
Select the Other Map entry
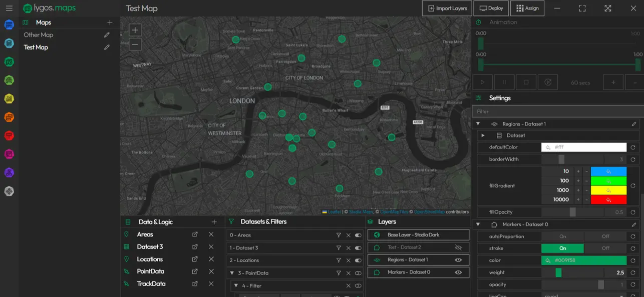[x=39, y=35]
